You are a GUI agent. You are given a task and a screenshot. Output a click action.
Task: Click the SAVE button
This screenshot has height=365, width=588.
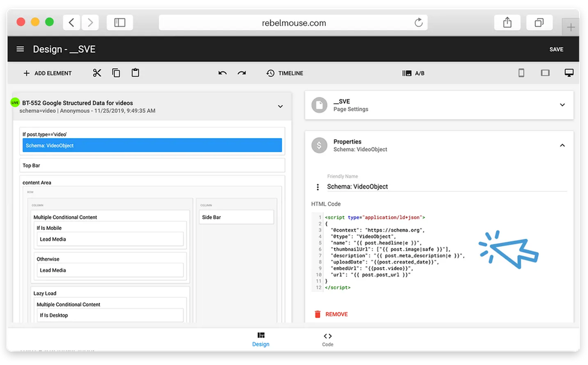[x=556, y=49]
